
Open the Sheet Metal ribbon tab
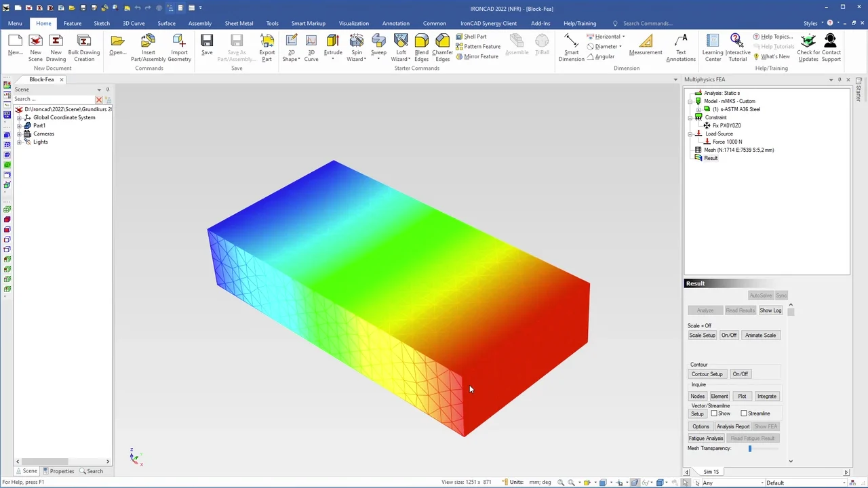tap(239, 23)
